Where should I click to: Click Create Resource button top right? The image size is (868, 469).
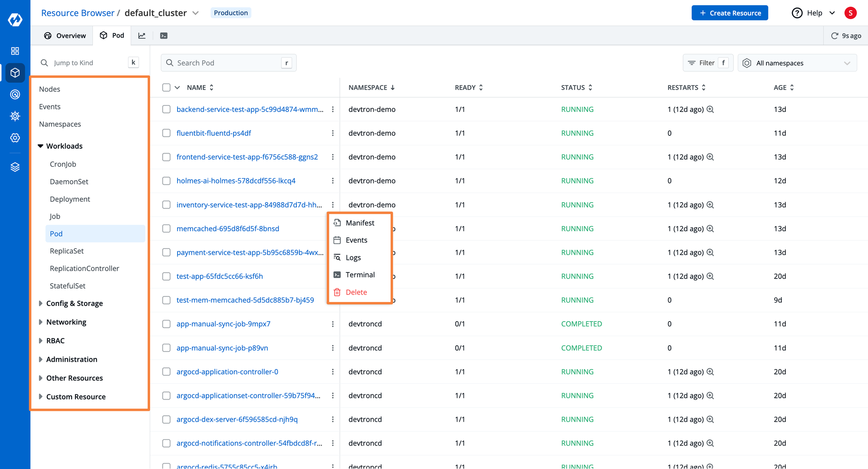(730, 13)
